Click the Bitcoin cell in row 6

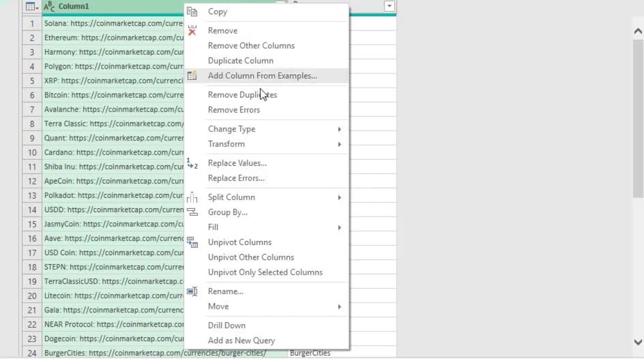113,95
